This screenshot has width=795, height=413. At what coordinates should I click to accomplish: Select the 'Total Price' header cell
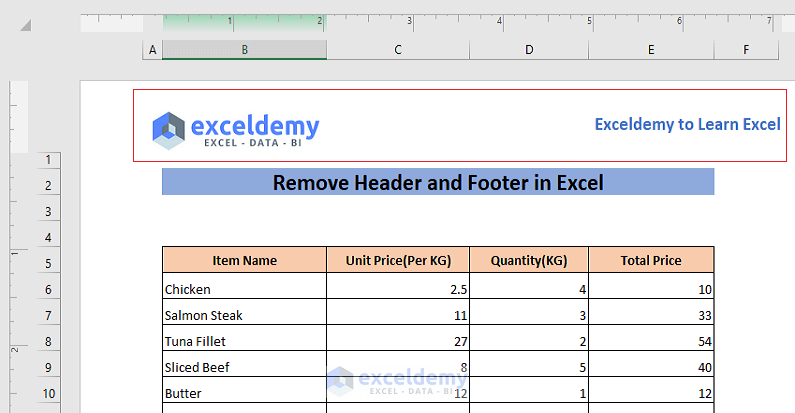pos(651,260)
